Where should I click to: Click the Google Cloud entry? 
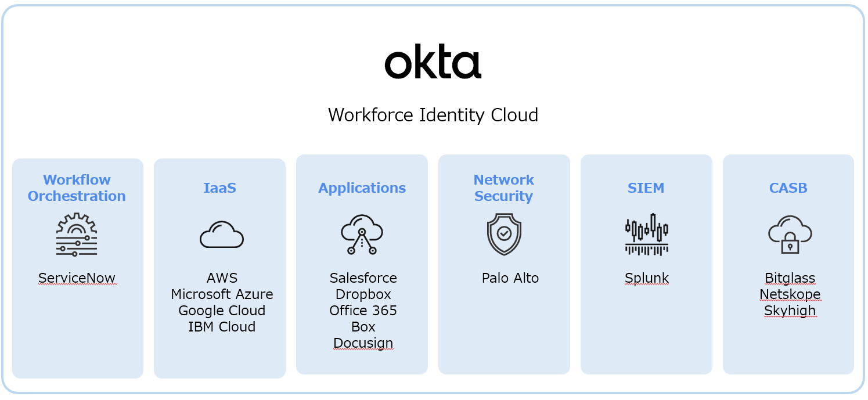tap(222, 311)
